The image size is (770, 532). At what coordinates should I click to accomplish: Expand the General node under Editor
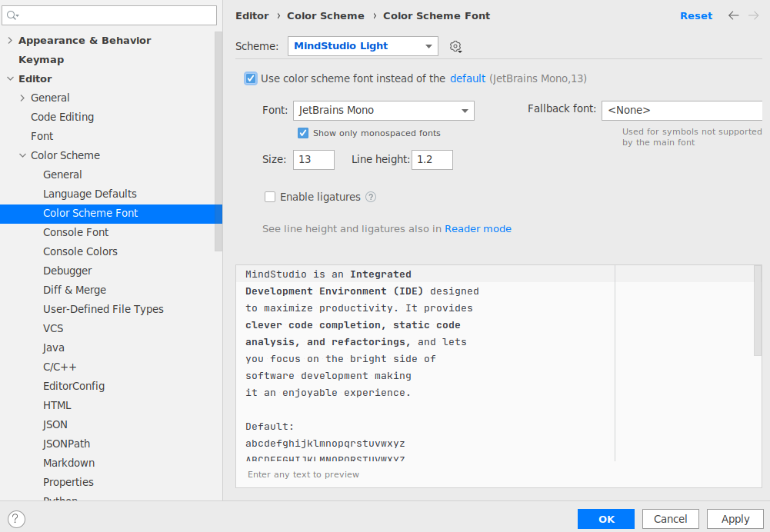point(22,98)
